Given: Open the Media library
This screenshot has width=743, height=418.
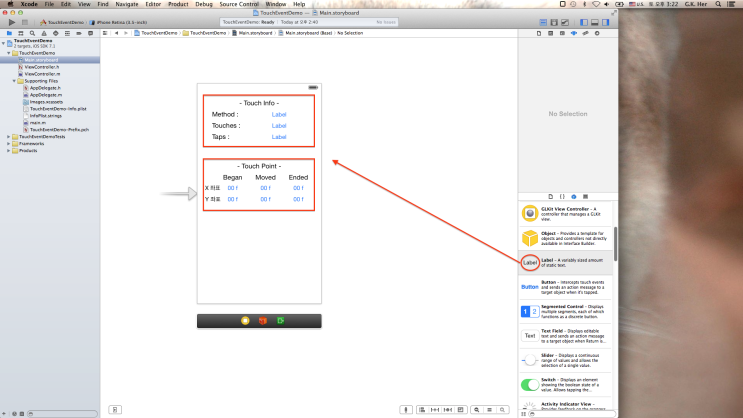Looking at the screenshot, I should click(585, 196).
